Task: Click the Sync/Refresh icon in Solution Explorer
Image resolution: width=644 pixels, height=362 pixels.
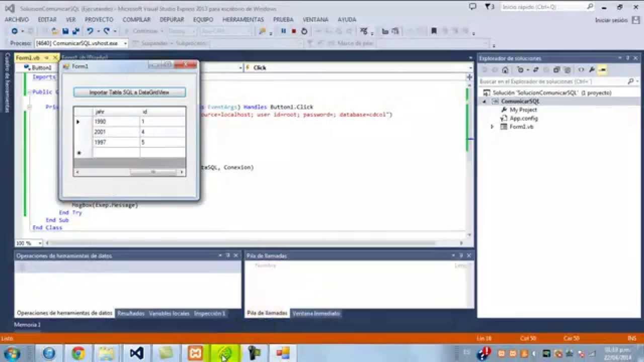Action: pyautogui.click(x=536, y=70)
